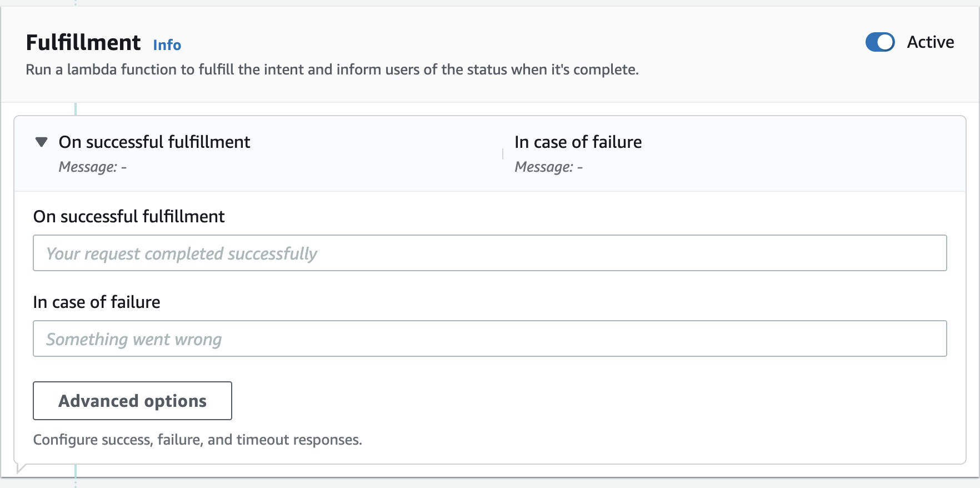Click the Message summary under In case of failure
980x488 pixels.
548,167
